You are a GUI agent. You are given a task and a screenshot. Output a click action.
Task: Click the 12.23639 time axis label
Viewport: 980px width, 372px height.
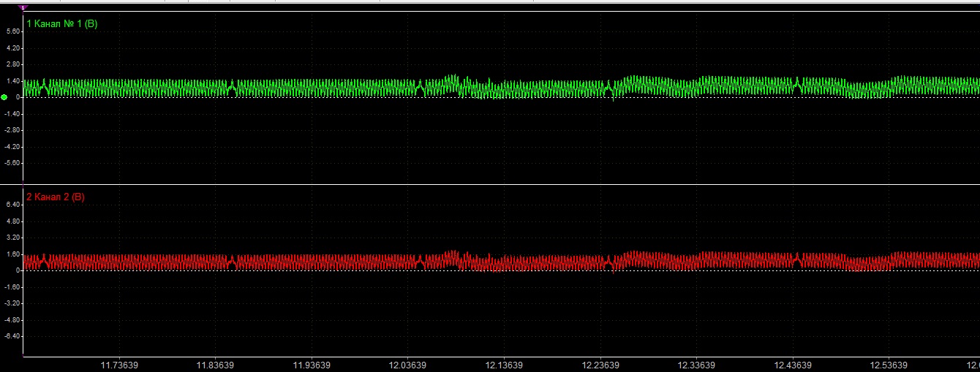(599, 365)
